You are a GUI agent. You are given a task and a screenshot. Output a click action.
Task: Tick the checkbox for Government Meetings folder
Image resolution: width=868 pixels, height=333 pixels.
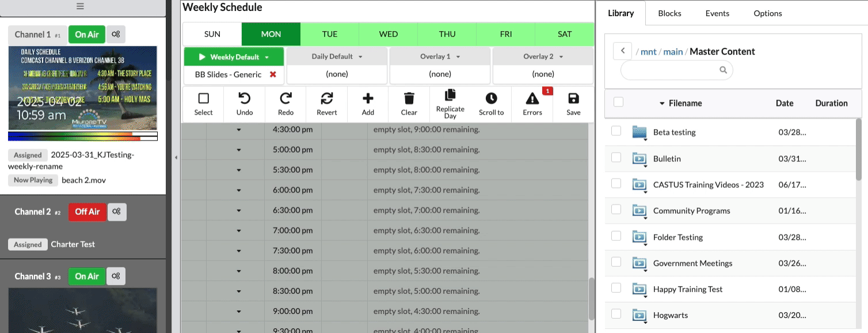616,262
